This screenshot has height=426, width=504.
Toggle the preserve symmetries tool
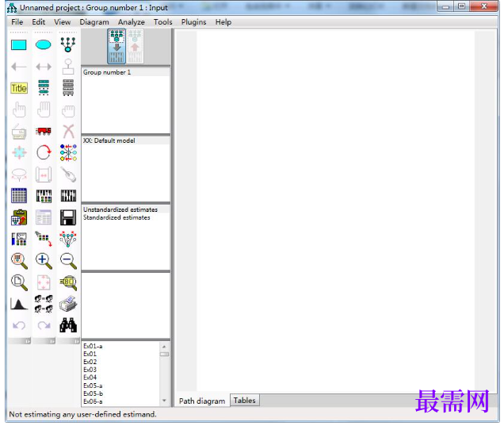point(68,239)
